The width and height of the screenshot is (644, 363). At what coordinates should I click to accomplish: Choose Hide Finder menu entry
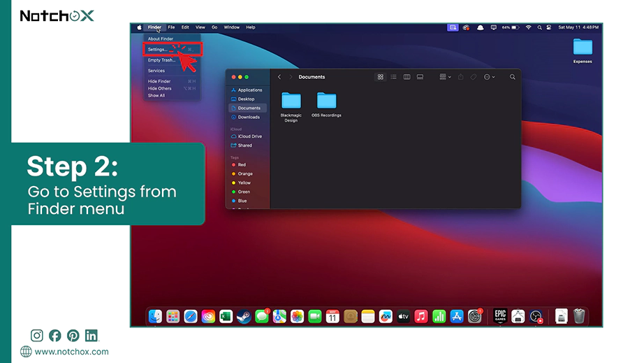tap(159, 81)
